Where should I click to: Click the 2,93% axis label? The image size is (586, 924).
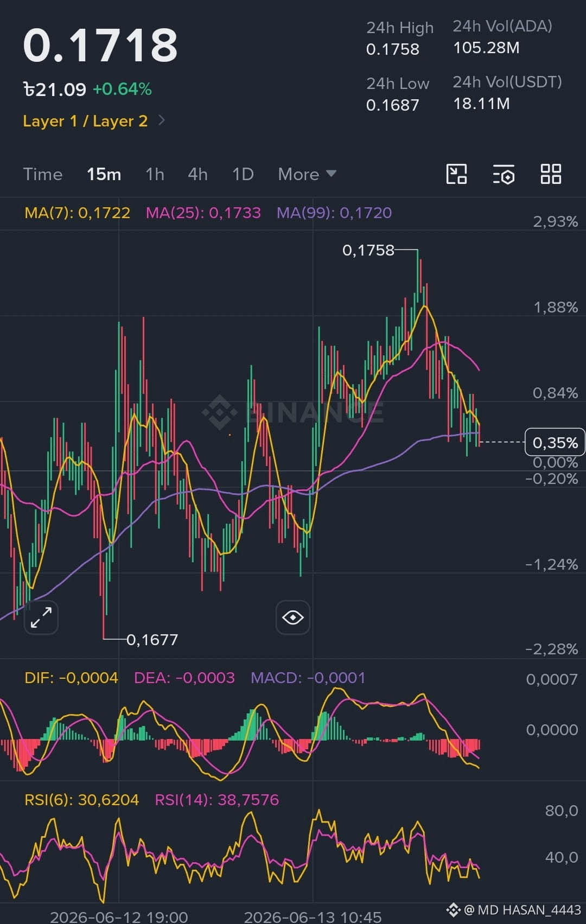(556, 221)
